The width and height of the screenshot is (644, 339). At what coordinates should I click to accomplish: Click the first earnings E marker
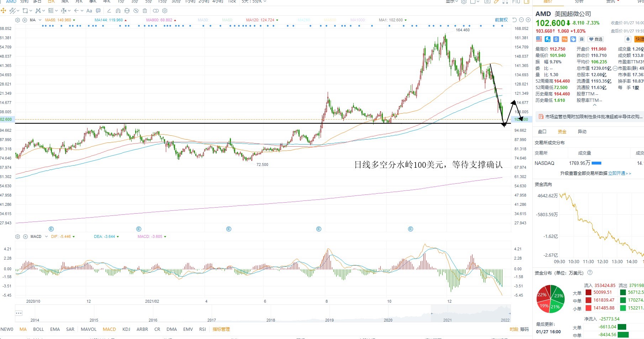[x=51, y=229]
